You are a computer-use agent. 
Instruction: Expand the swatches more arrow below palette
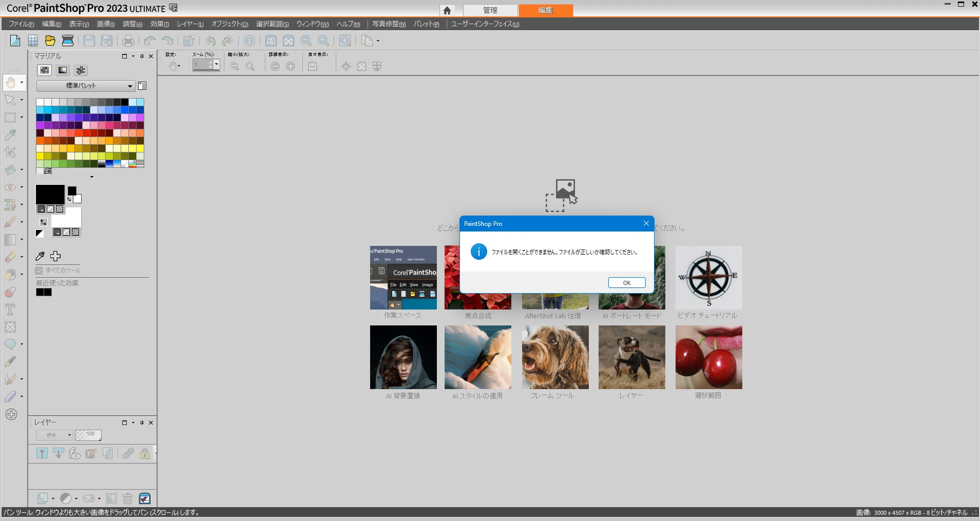[x=92, y=177]
